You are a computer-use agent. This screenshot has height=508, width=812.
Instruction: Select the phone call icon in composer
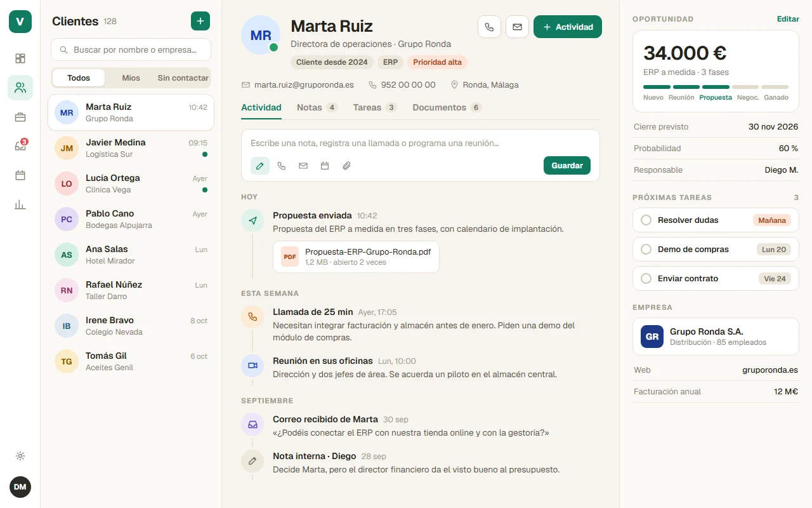tap(282, 166)
